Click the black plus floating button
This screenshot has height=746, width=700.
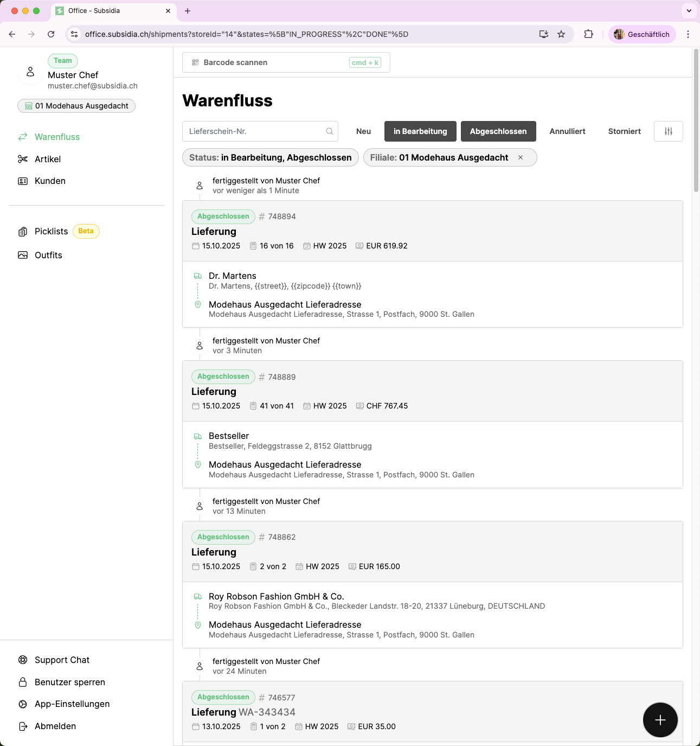[x=660, y=720]
